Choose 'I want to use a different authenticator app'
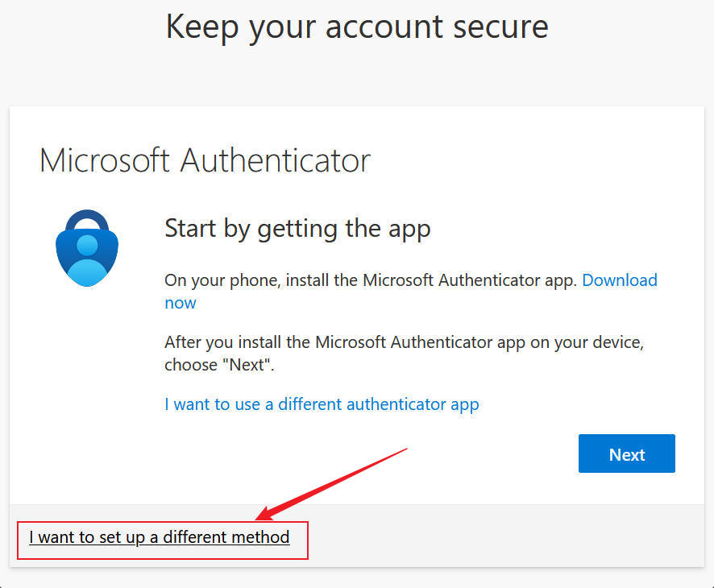This screenshot has height=588, width=714. 322,404
